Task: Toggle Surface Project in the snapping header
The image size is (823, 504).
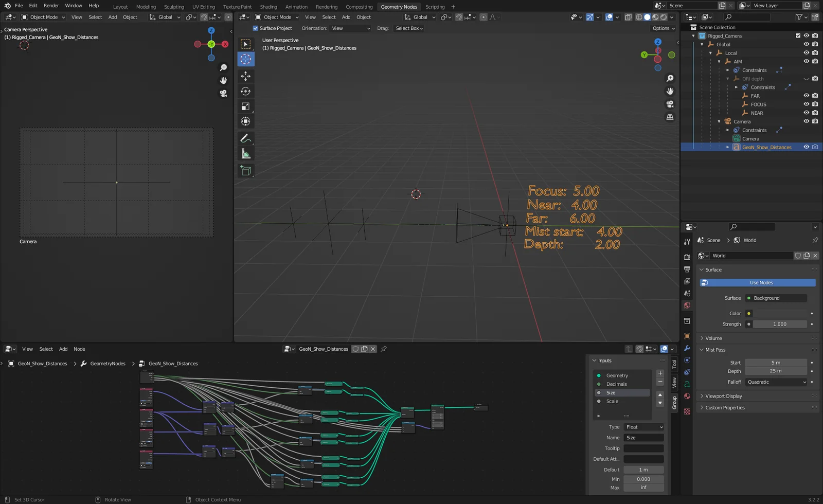Action: (256, 28)
